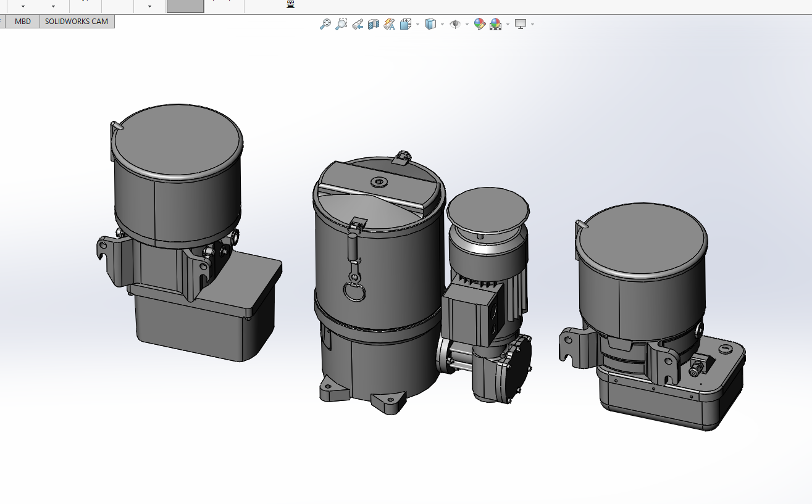812x504 pixels.
Task: Open Dynamic Annotation Views tool
Action: (390, 25)
